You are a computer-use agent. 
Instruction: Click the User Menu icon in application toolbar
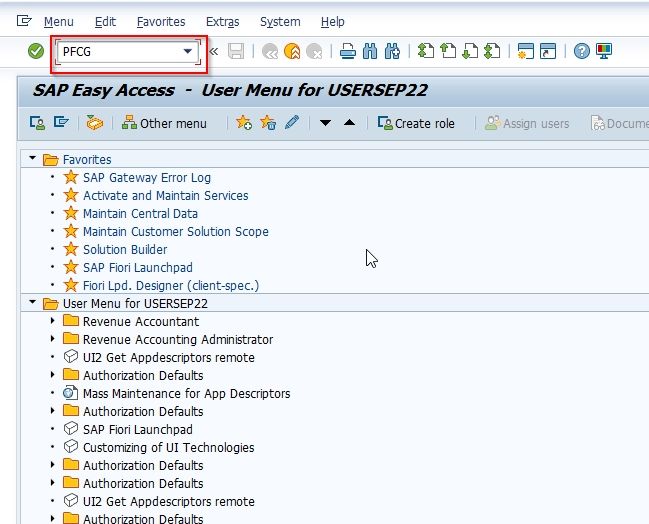coord(38,123)
